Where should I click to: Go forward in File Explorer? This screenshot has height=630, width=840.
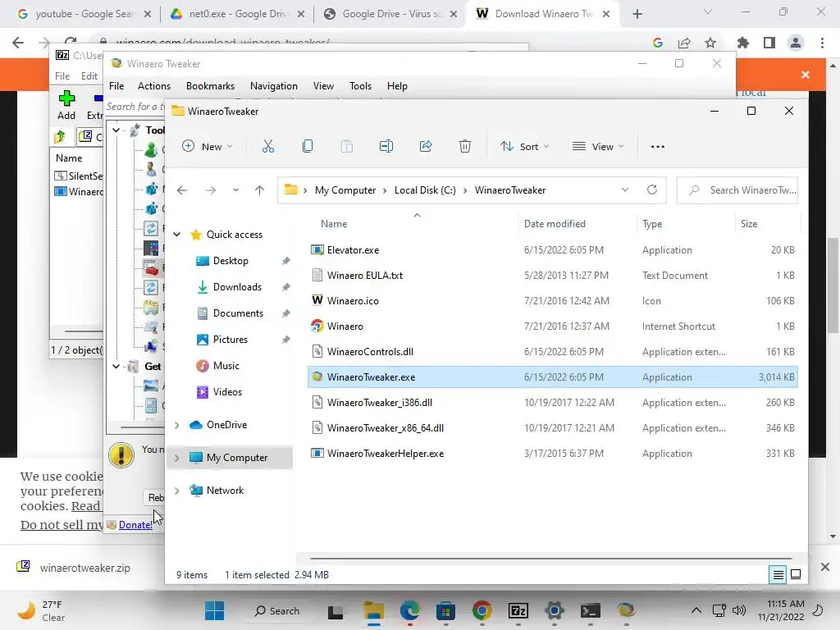click(211, 190)
